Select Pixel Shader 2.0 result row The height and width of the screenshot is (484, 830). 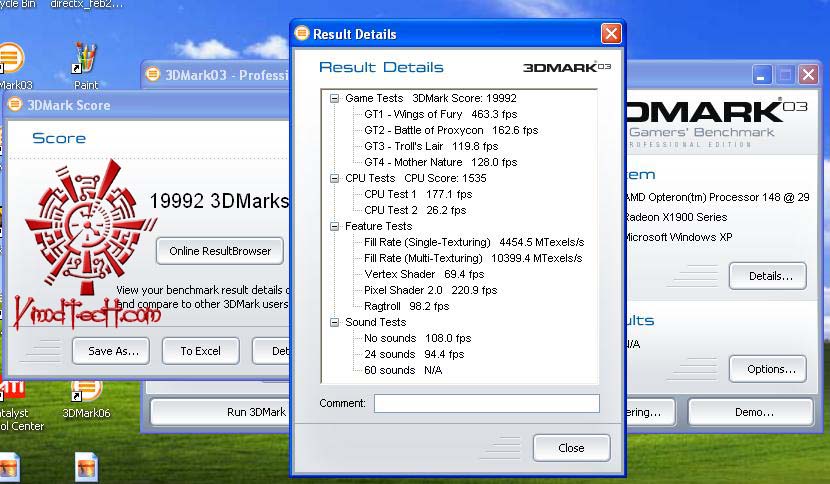pyautogui.click(x=430, y=290)
